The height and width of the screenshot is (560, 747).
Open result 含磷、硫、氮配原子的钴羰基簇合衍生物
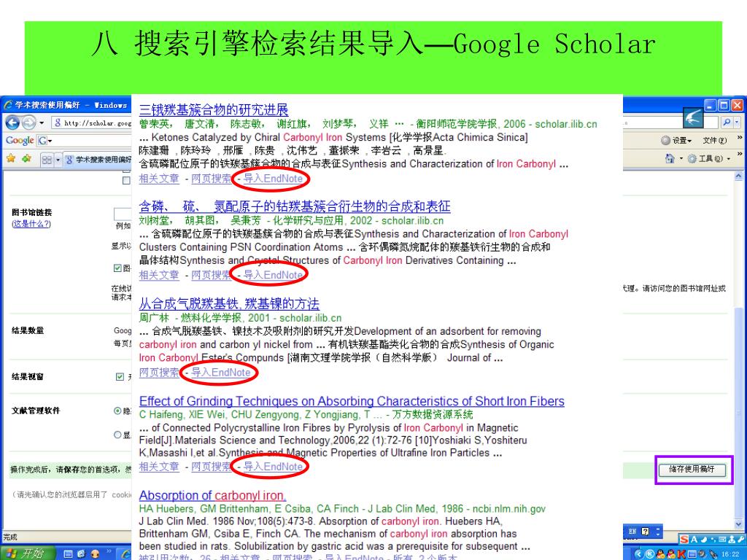point(295,206)
